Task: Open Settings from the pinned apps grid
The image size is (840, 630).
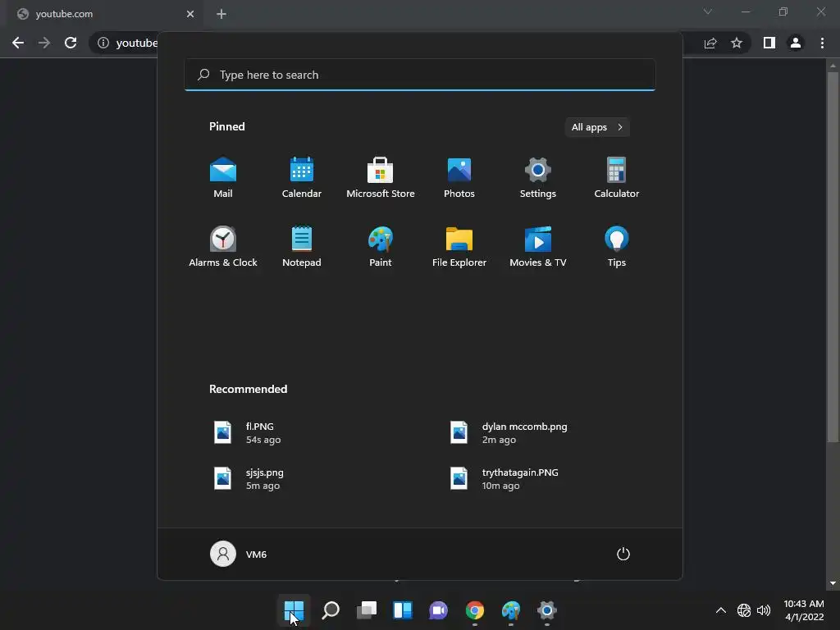Action: tap(538, 178)
